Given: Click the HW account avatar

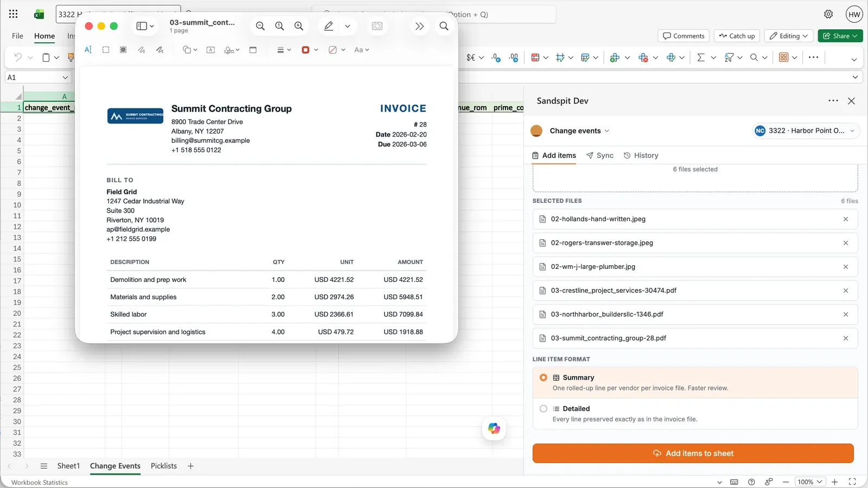Looking at the screenshot, I should tap(854, 15).
